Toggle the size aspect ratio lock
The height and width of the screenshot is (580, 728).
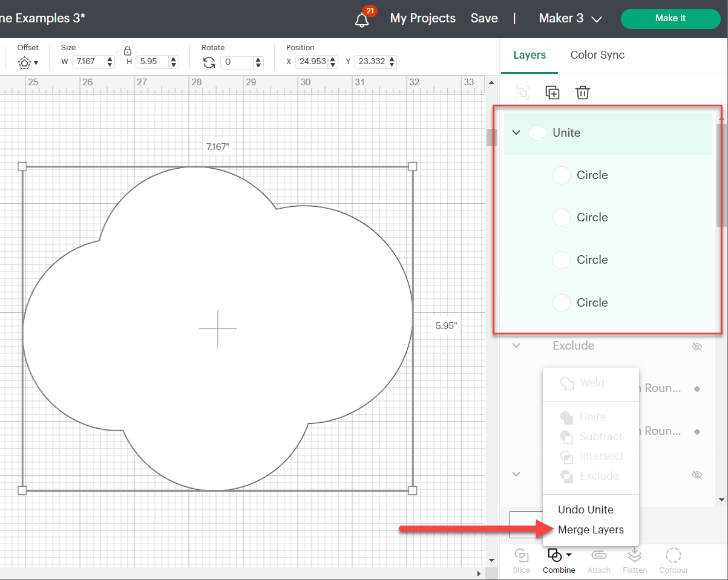tap(127, 51)
